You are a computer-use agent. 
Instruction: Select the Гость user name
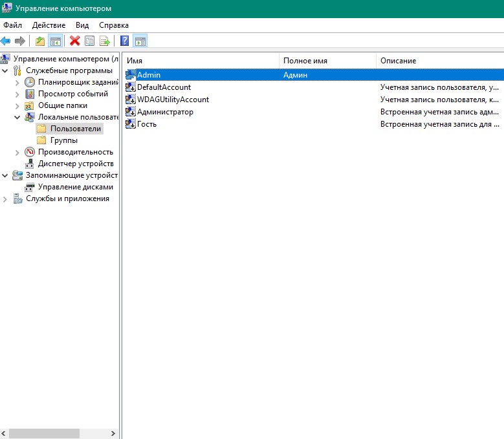[x=147, y=124]
